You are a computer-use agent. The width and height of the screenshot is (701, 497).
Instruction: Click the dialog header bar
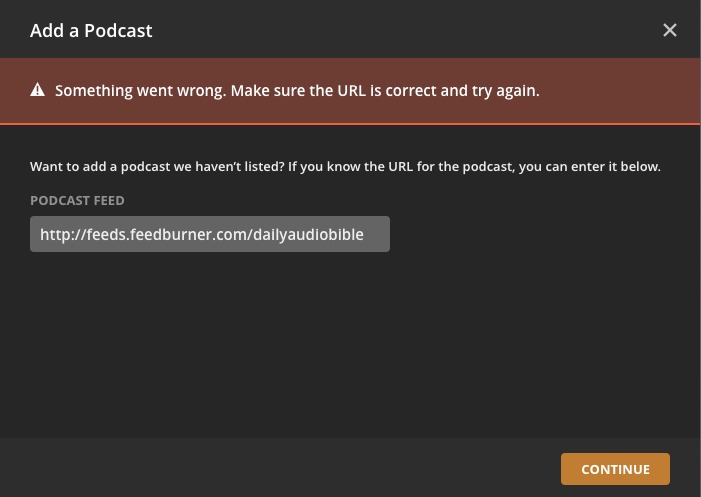click(400, 30)
